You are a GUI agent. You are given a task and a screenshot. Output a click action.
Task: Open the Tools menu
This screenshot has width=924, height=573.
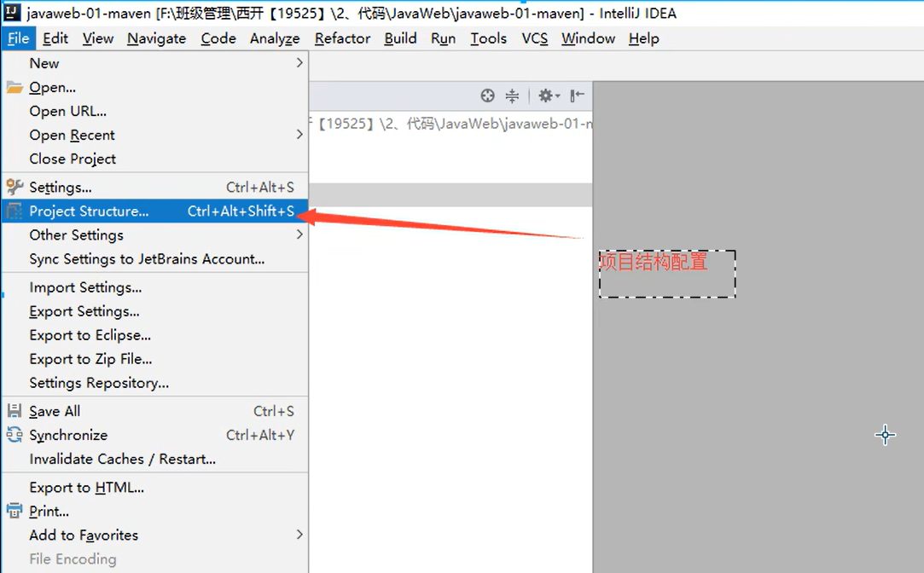tap(489, 38)
